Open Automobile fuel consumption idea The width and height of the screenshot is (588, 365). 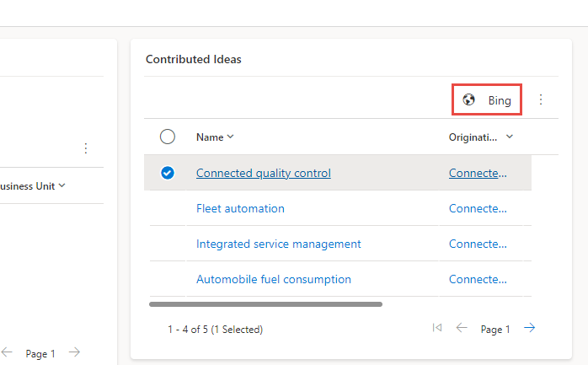273,279
